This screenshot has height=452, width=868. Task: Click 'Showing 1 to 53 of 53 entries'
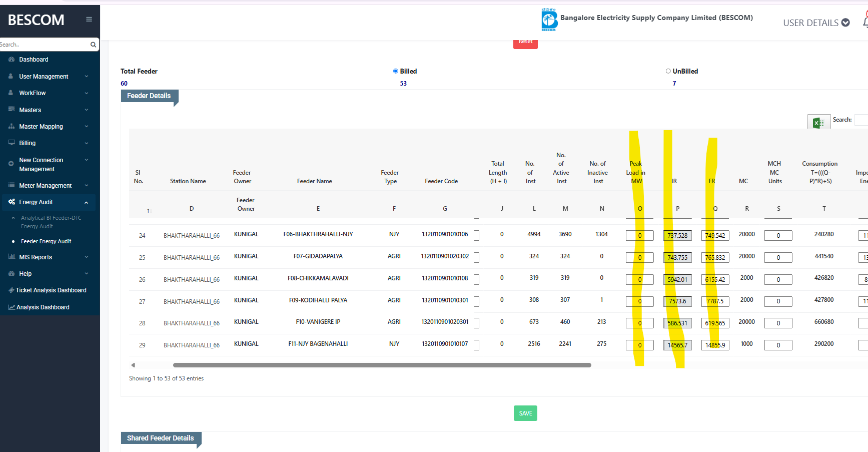click(x=166, y=378)
